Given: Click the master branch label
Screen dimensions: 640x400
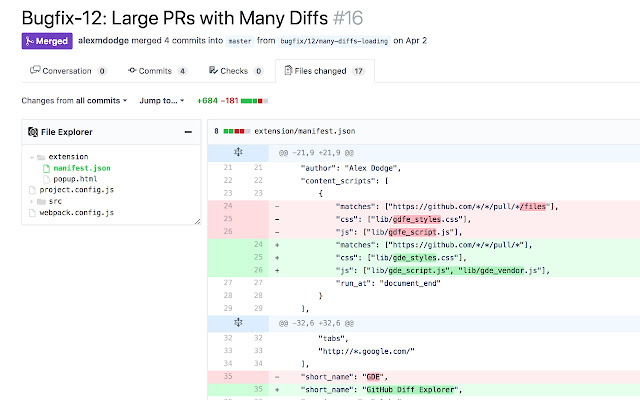Looking at the screenshot, I should pyautogui.click(x=240, y=41).
